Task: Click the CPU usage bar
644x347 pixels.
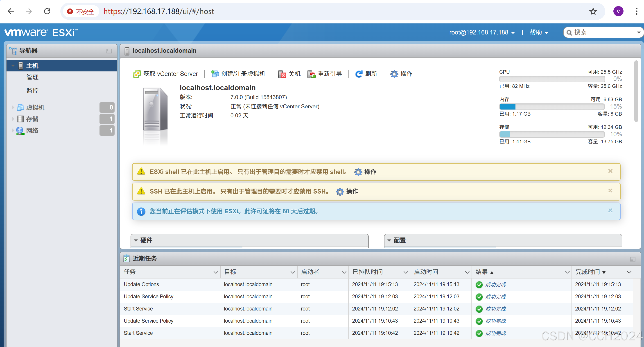Action: (x=552, y=79)
